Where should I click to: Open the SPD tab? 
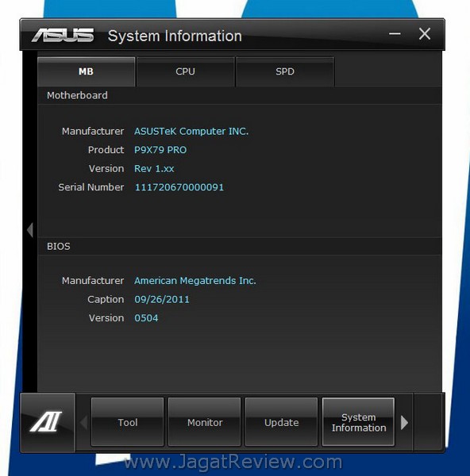coord(285,71)
